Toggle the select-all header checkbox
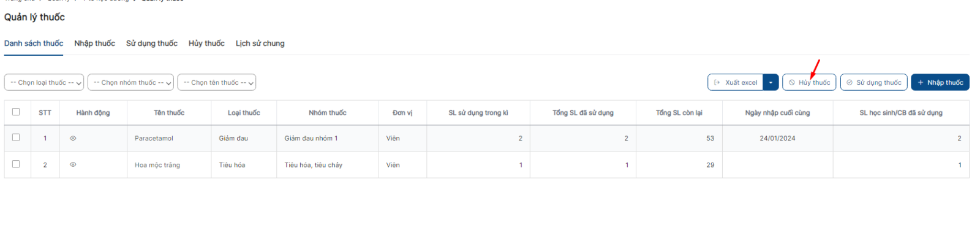980x227 pixels. coord(16,112)
